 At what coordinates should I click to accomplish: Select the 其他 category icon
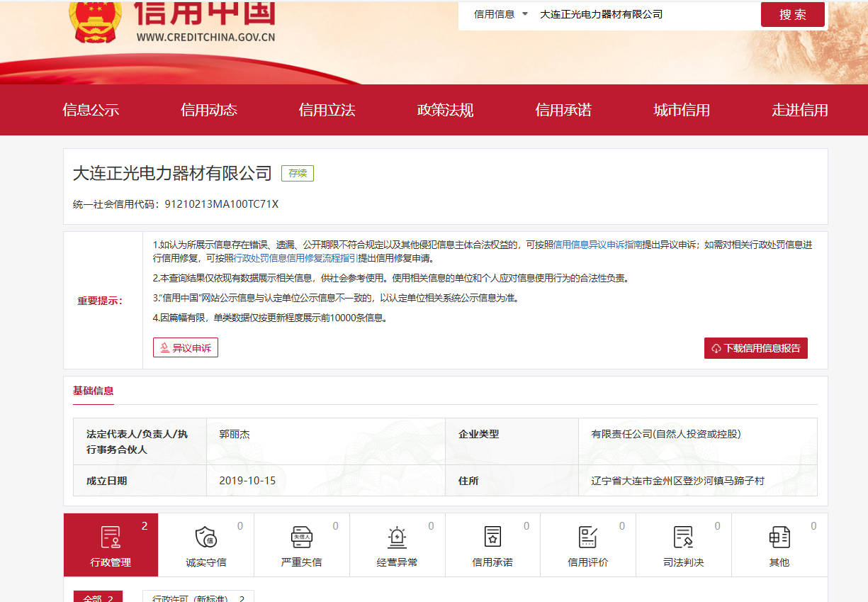779,537
